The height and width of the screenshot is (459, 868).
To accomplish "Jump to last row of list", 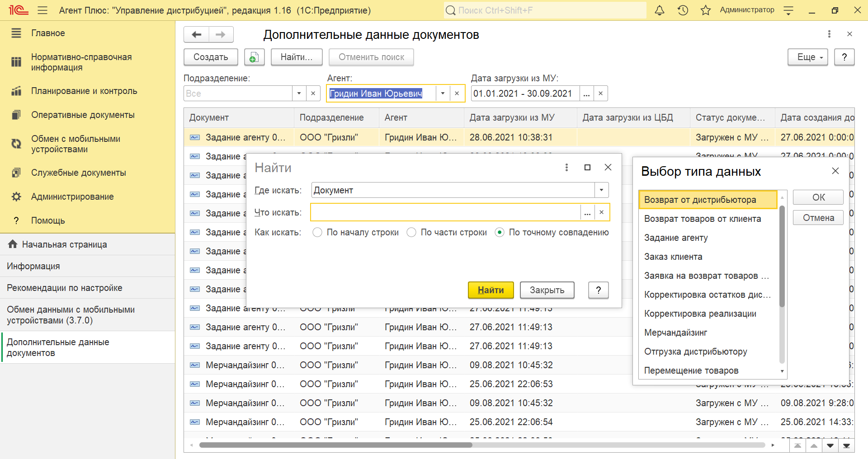I will coord(846,445).
